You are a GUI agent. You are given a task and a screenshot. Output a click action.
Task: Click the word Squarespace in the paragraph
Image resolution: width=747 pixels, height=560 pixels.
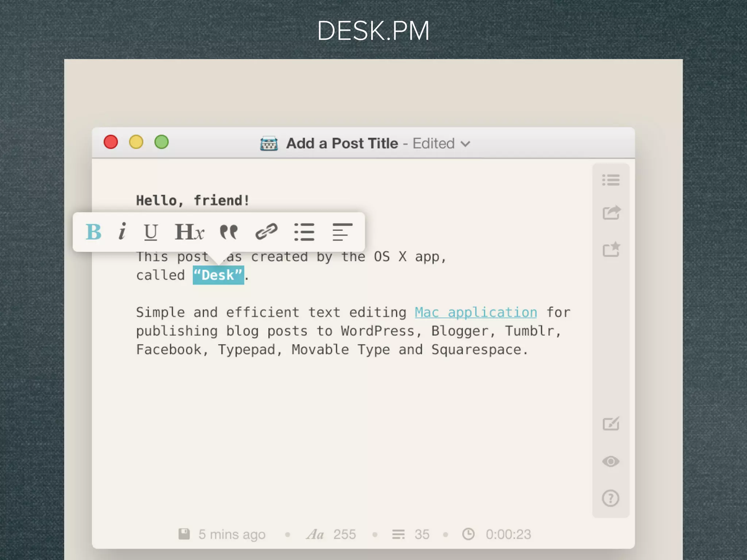(476, 350)
